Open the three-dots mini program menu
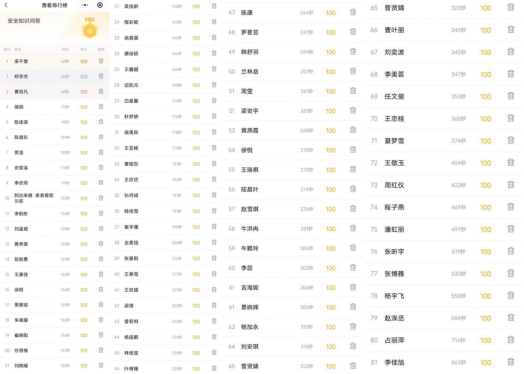This screenshot has width=524, height=374. 85,5
